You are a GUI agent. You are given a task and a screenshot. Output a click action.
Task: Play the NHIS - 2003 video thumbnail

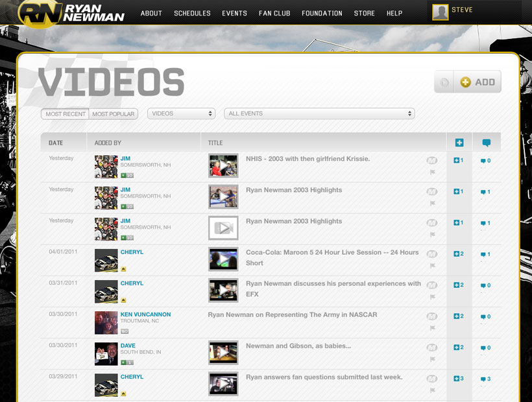pos(223,166)
